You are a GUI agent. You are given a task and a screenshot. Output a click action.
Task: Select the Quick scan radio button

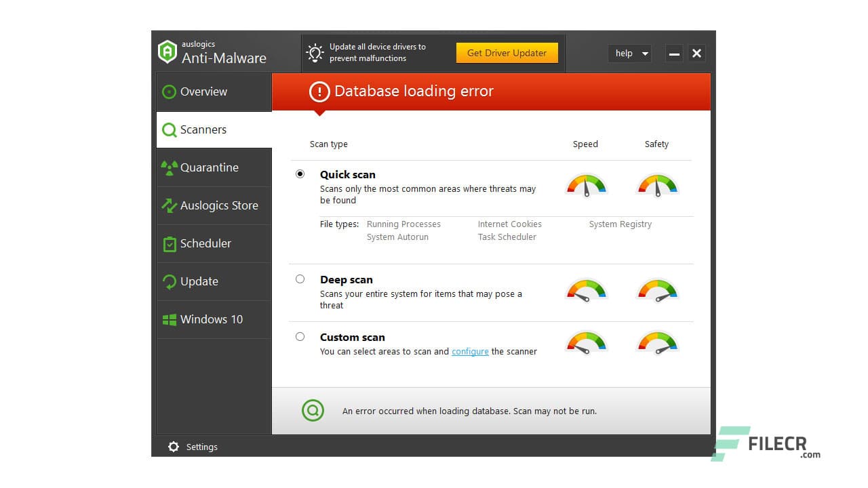[300, 174]
